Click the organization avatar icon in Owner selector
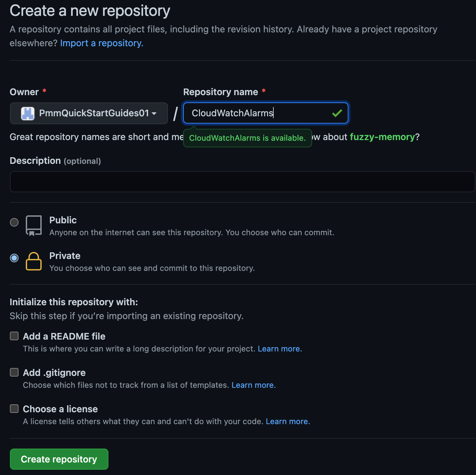 (28, 113)
